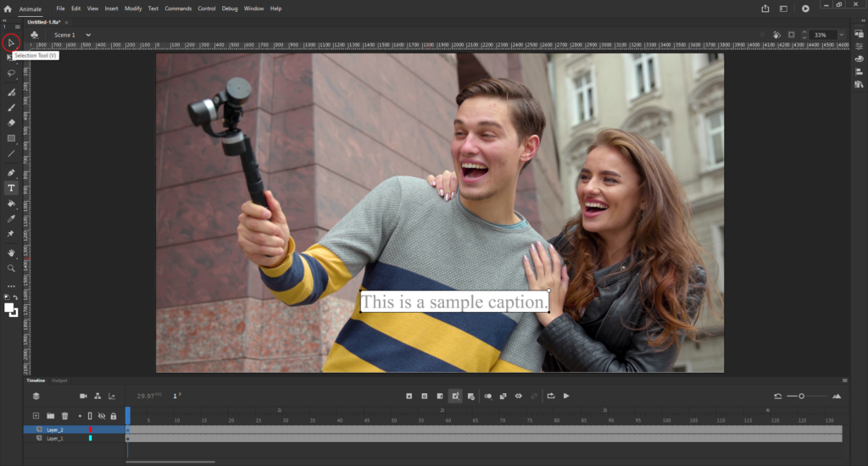The width and height of the screenshot is (868, 466).
Task: Activate the Text tool
Action: [11, 187]
